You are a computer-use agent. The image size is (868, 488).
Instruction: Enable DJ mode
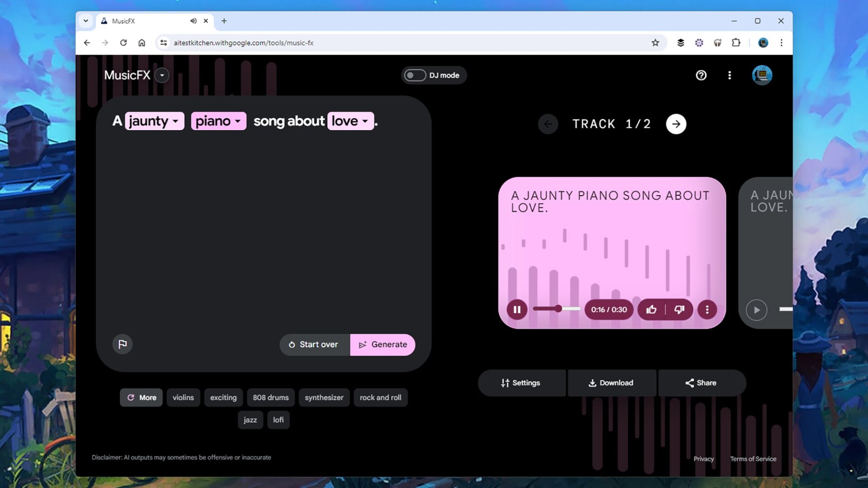(416, 75)
